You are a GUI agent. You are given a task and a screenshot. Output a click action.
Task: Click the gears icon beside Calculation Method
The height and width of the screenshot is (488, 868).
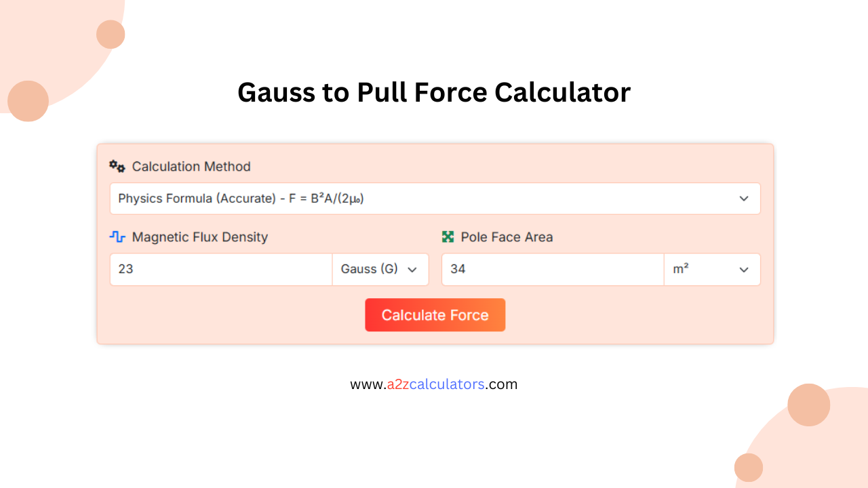pos(117,166)
